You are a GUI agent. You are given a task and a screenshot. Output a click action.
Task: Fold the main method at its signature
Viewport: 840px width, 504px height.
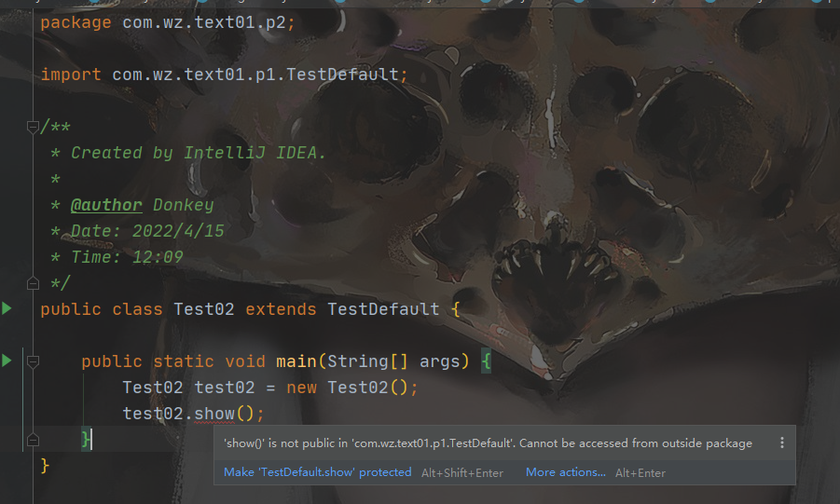point(33,361)
